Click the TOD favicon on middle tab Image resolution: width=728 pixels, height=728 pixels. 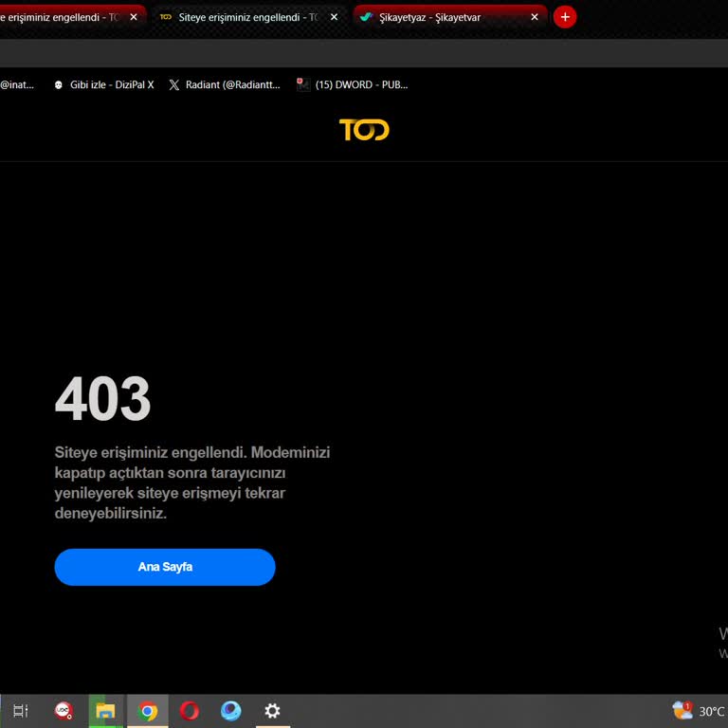click(166, 17)
